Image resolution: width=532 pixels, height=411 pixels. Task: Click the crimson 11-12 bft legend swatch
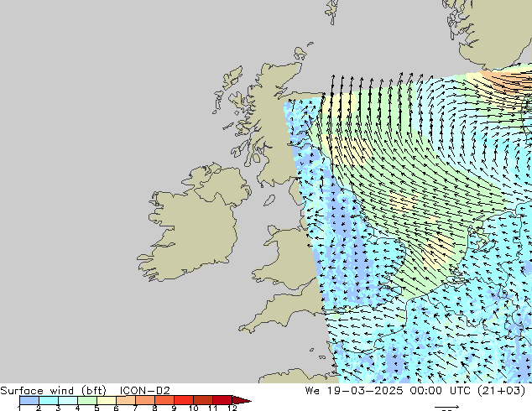(x=222, y=400)
